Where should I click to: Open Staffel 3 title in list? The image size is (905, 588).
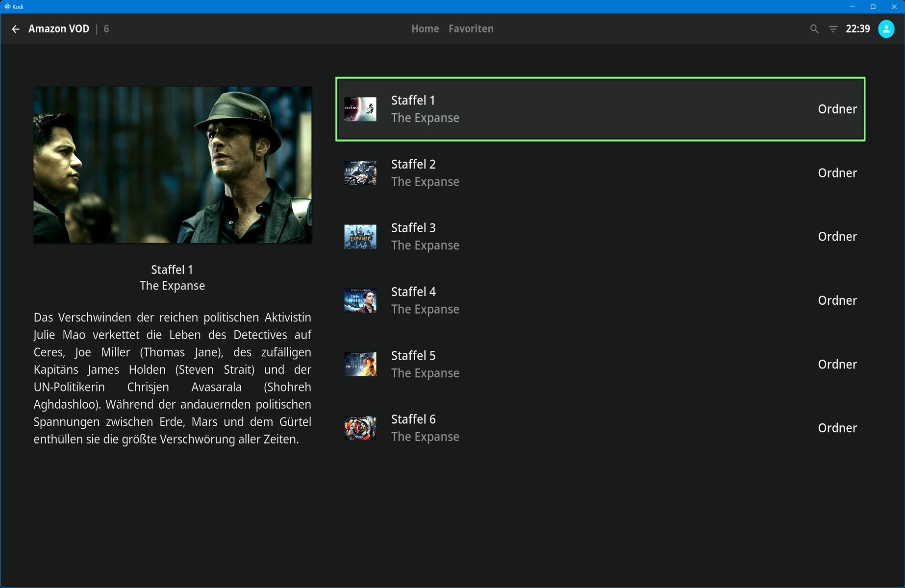413,228
